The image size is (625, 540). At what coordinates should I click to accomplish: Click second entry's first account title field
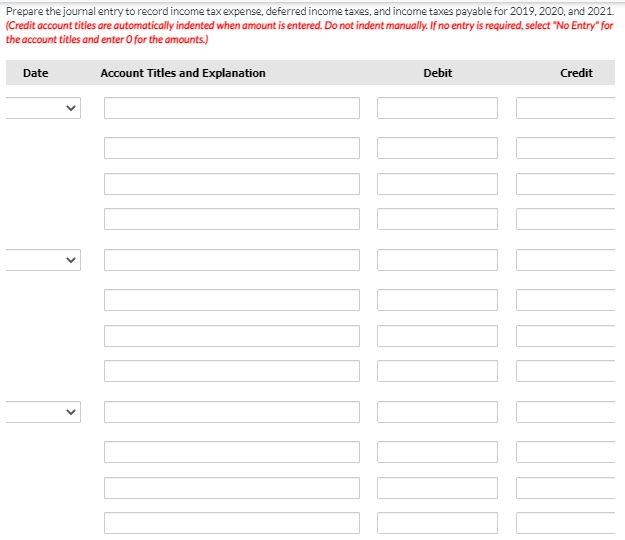click(x=232, y=260)
